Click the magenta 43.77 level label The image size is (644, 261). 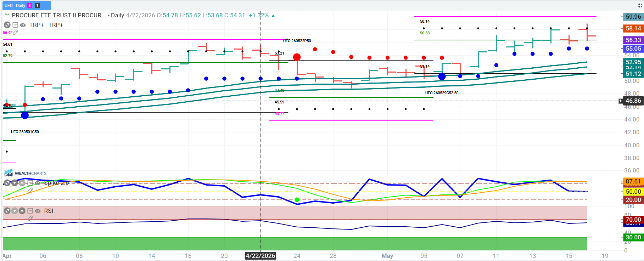pyautogui.click(x=279, y=114)
